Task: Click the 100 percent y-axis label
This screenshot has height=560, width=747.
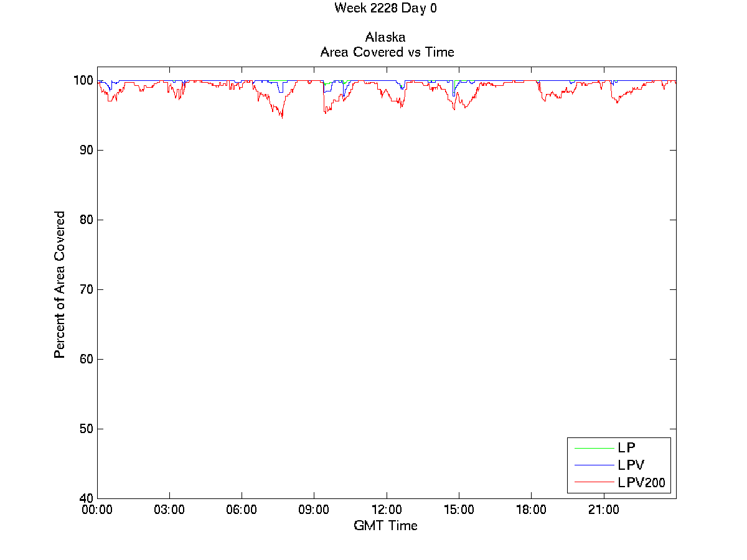Action: [84, 81]
